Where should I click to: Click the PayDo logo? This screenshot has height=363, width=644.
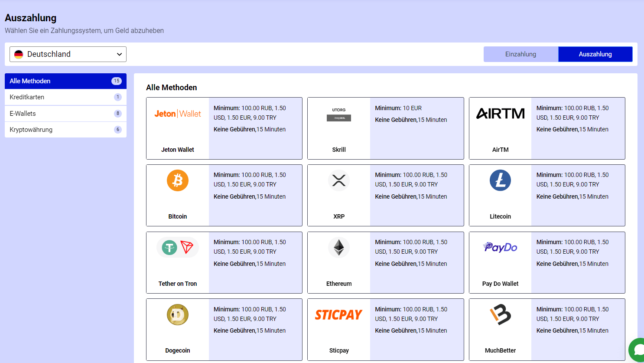(x=500, y=247)
